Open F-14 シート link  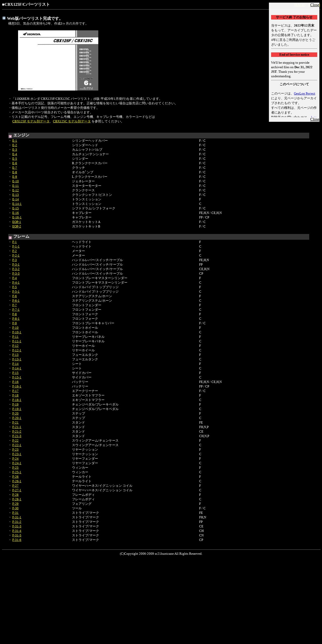(15, 364)
